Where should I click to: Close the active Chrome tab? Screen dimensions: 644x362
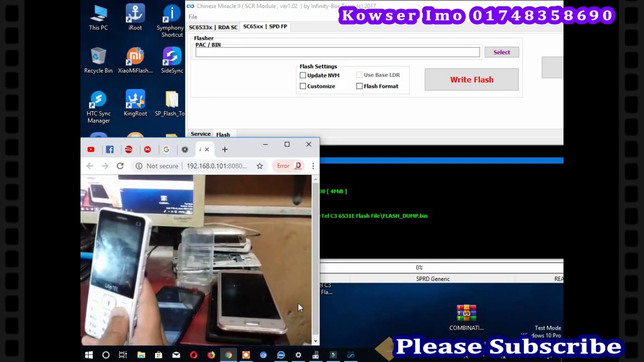coord(207,149)
